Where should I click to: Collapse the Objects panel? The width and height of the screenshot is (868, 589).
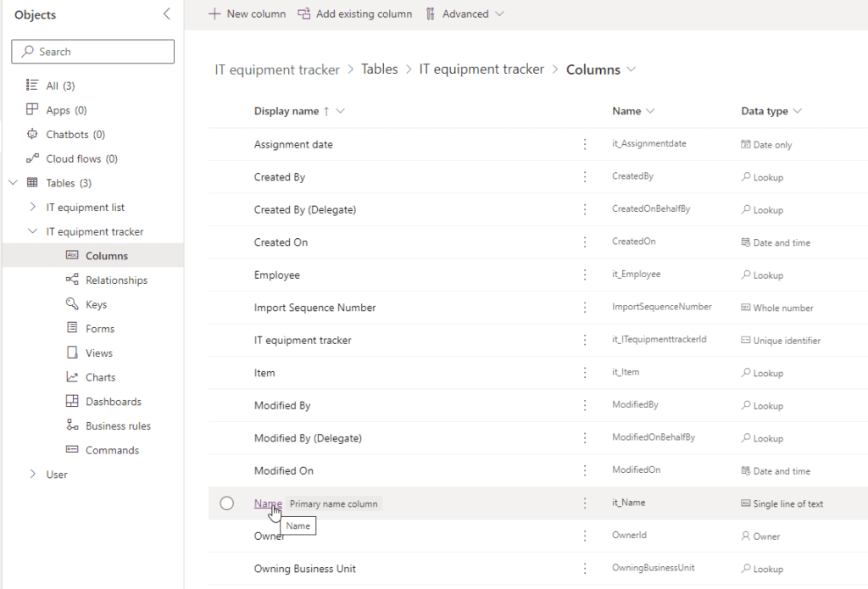click(166, 14)
